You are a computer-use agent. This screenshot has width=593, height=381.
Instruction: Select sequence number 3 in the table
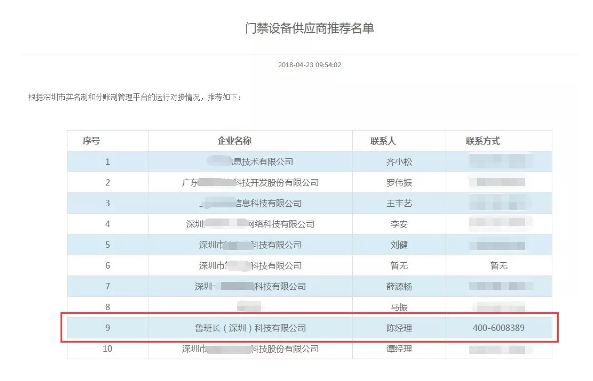pos(107,204)
